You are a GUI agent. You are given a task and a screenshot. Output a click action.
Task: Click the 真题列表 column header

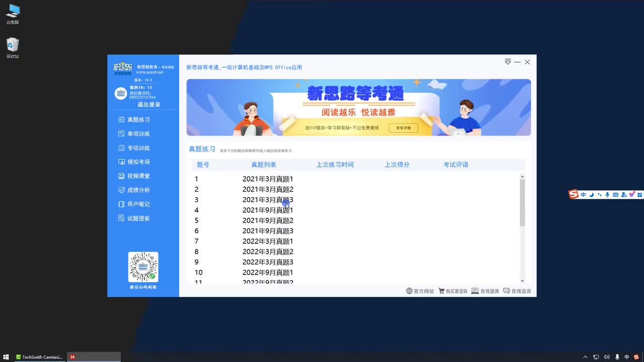264,165
